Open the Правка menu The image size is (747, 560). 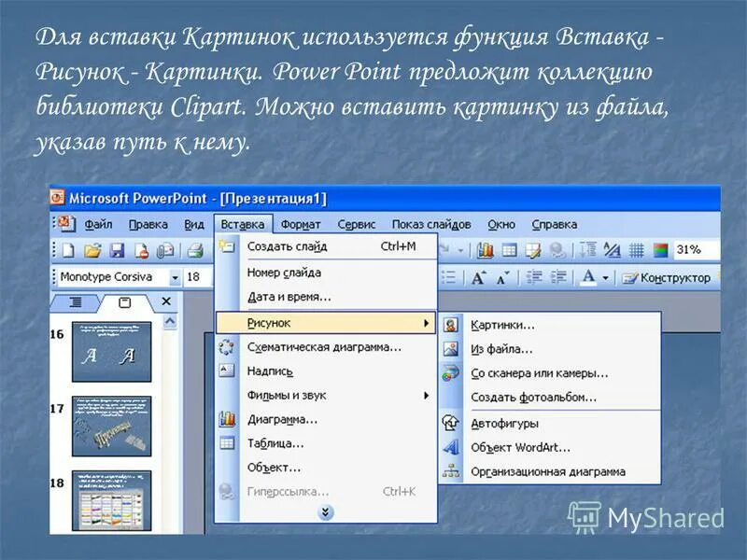148,224
